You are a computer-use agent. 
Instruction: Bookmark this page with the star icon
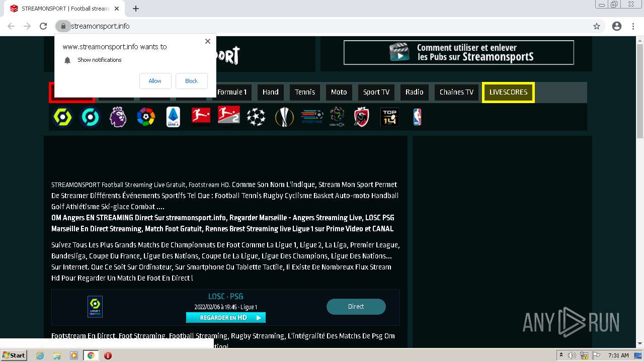coord(597,26)
